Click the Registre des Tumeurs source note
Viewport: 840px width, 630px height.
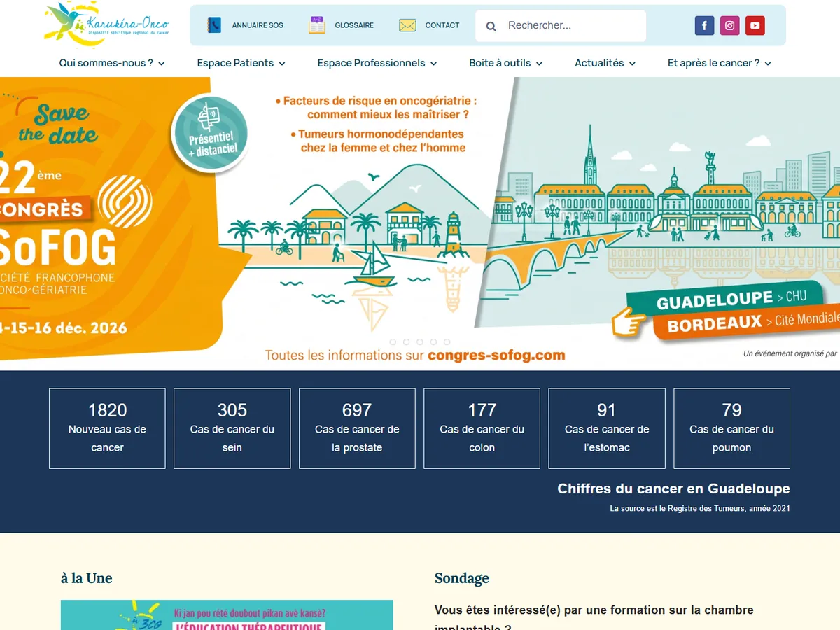point(700,509)
